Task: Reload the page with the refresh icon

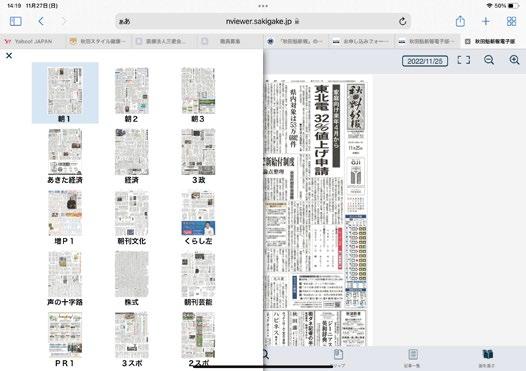Action: click(403, 22)
